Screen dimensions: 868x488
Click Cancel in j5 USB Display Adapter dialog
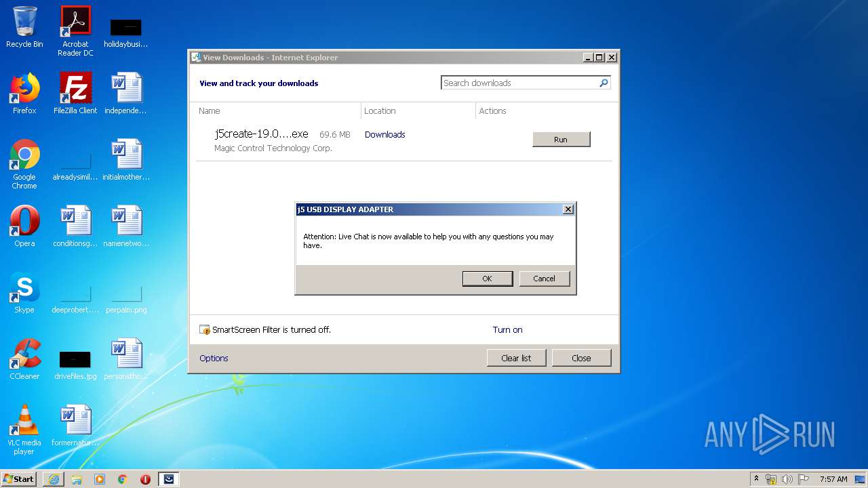pos(544,279)
